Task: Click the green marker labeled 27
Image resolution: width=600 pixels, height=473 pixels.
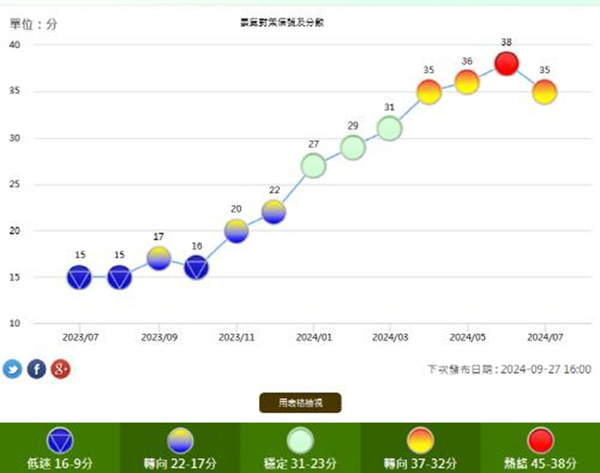Action: tap(313, 166)
